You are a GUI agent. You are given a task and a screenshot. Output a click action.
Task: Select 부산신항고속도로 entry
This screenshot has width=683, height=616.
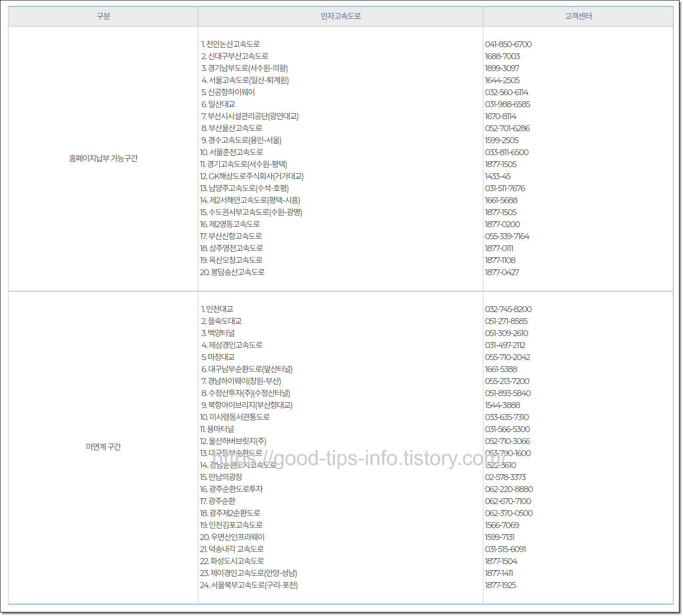tap(231, 236)
